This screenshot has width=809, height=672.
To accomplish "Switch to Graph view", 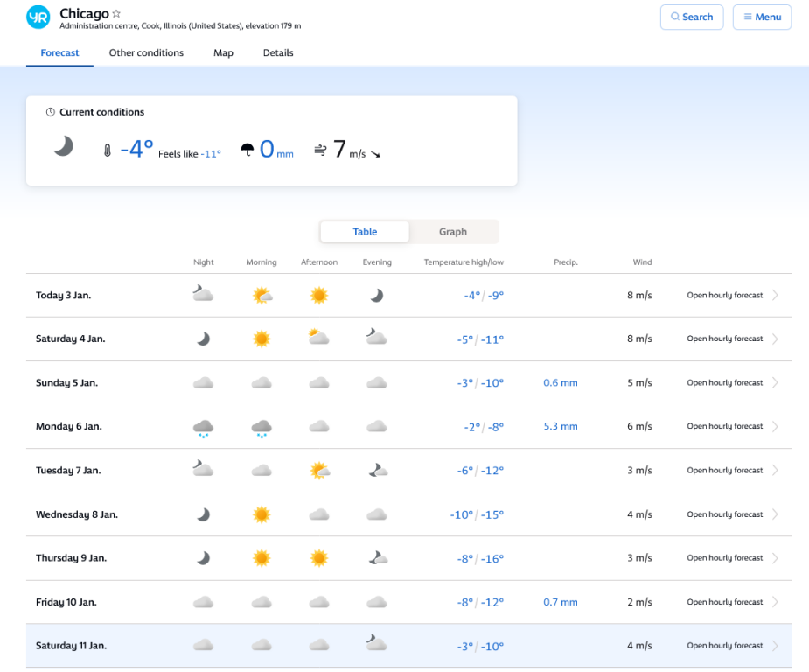I will (453, 232).
